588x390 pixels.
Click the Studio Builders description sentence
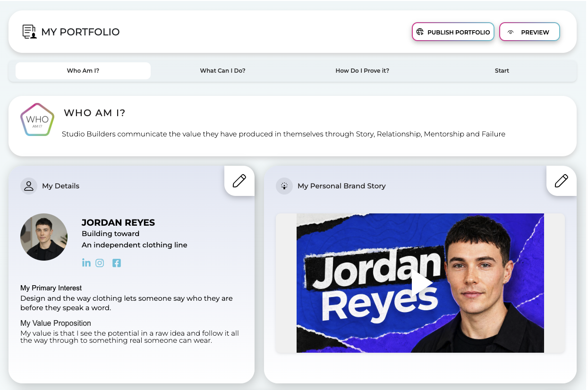[x=283, y=134]
